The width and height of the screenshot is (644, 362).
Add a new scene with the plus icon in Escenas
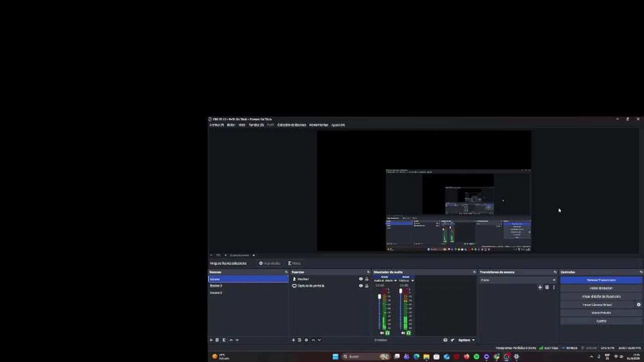(211, 340)
